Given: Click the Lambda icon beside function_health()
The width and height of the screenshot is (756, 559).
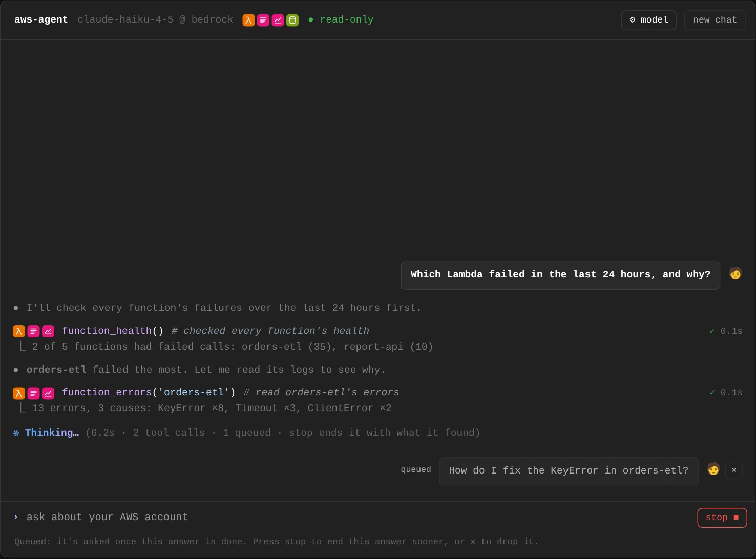Looking at the screenshot, I should [x=19, y=331].
